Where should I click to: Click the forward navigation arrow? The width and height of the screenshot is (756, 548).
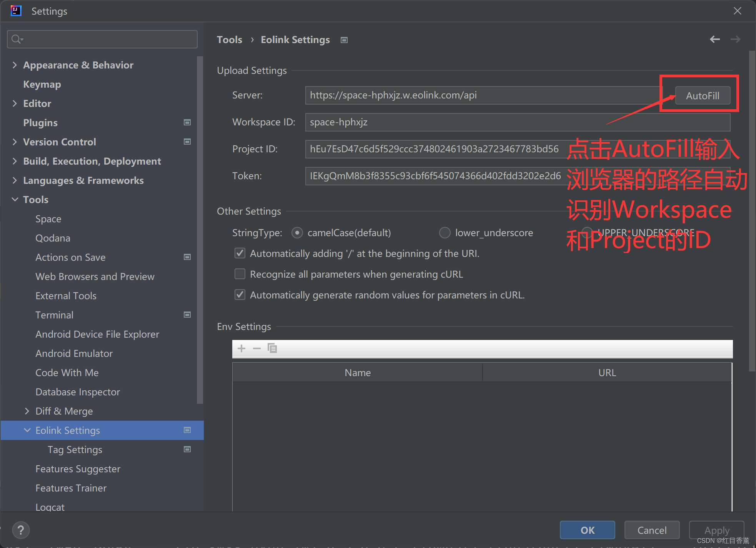click(x=735, y=39)
